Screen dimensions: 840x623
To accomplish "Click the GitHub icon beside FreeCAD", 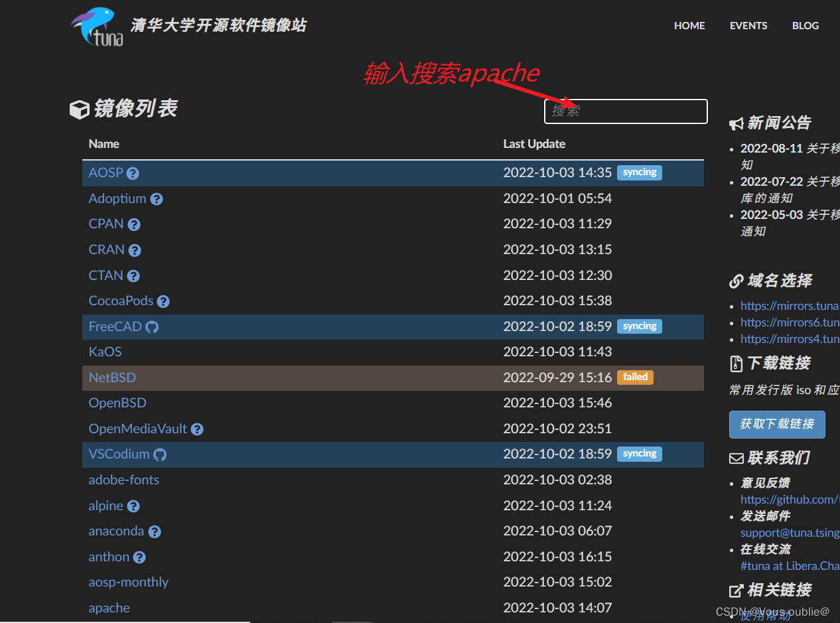I will [152, 327].
